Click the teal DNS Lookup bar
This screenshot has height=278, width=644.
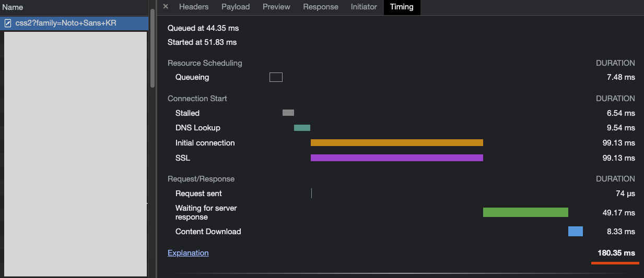pyautogui.click(x=302, y=128)
